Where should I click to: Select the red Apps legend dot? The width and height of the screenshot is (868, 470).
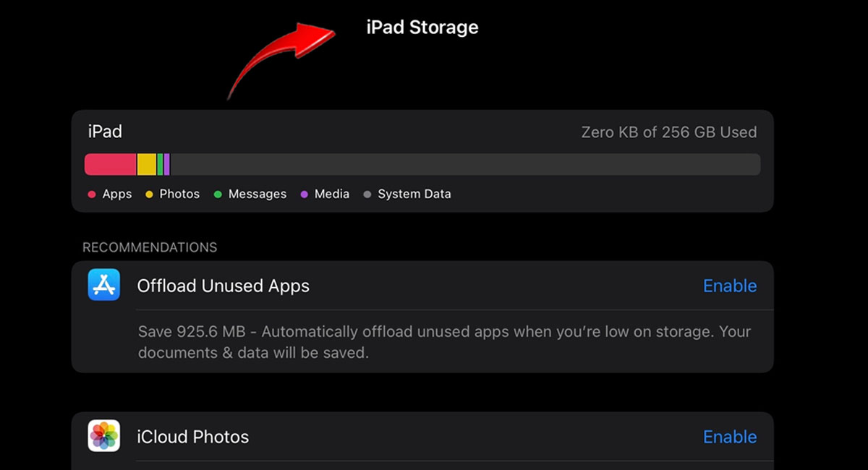click(x=91, y=194)
